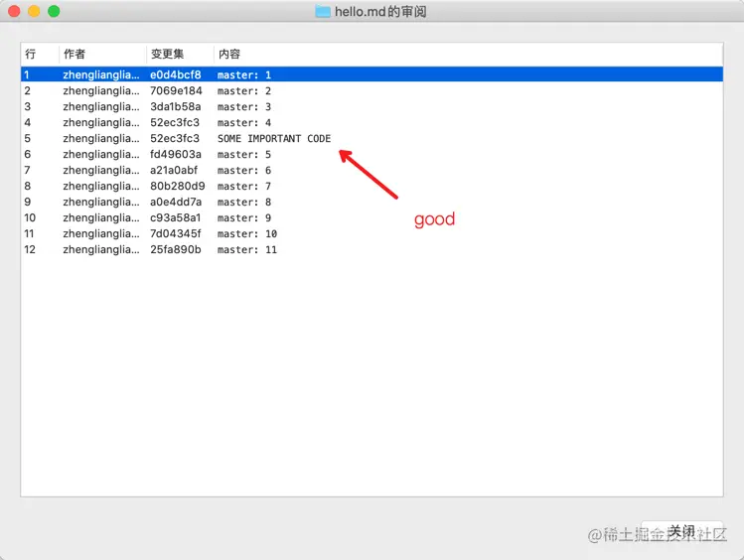This screenshot has width=744, height=560.
Task: Click the 'master: 2' content cell
Action: pyautogui.click(x=244, y=91)
